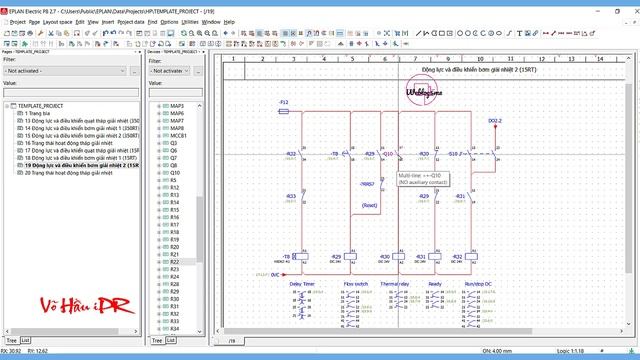Click the last zoom magnifier icon

point(215,33)
